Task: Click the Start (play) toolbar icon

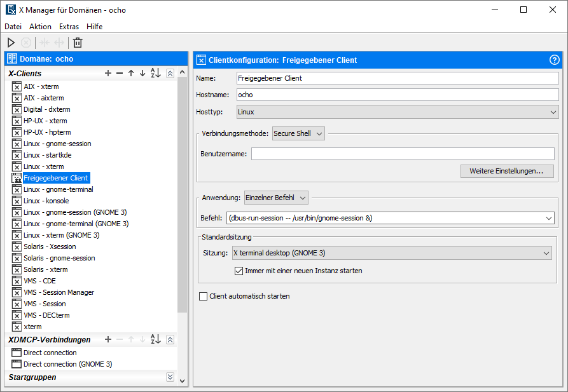Action: tap(11, 43)
